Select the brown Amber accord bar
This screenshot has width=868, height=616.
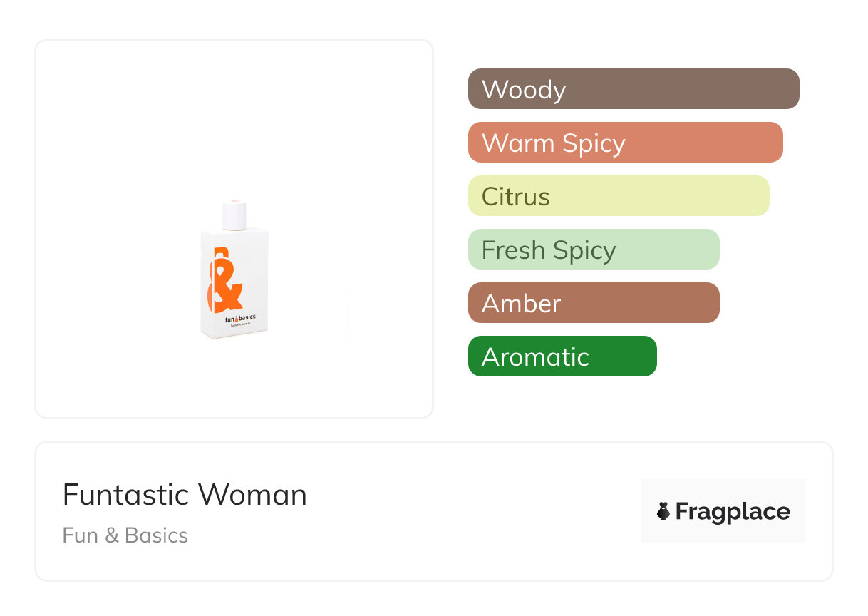(594, 303)
